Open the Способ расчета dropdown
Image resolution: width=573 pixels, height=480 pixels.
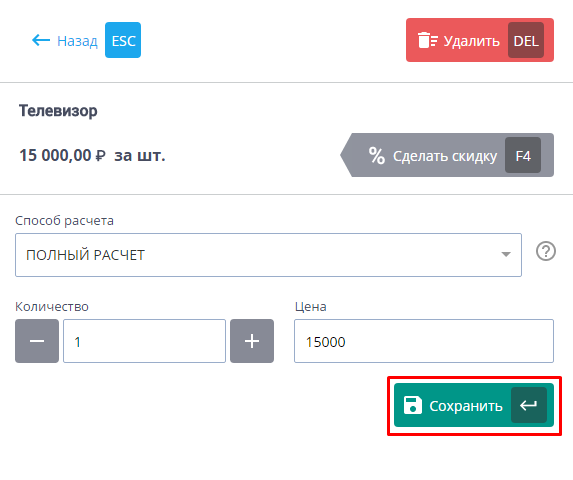point(268,255)
